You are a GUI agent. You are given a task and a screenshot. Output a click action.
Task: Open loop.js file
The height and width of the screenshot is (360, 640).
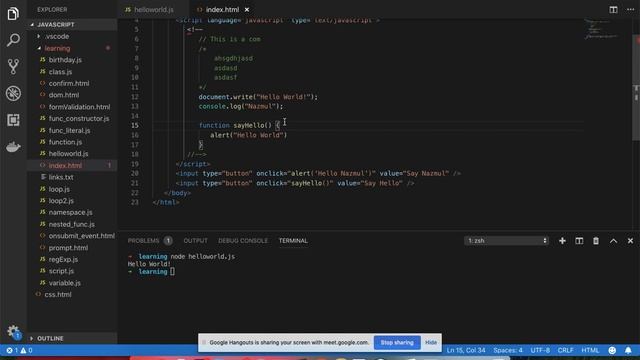coord(72,189)
